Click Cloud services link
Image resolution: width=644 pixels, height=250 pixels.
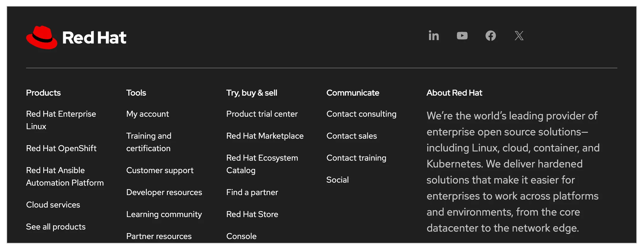tap(53, 205)
